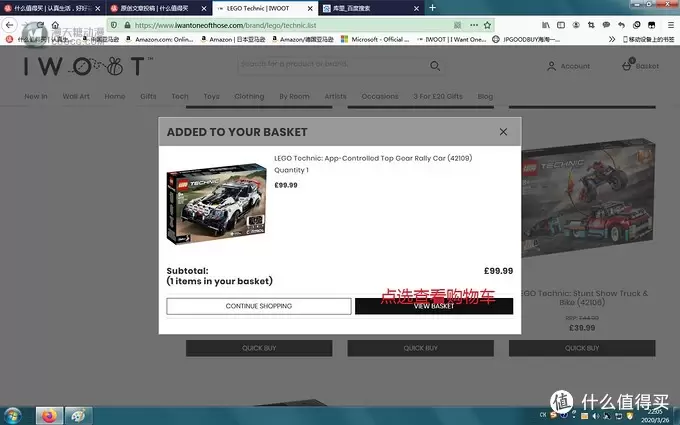Open the Gifts menu
680x425 pixels.
pyautogui.click(x=148, y=96)
